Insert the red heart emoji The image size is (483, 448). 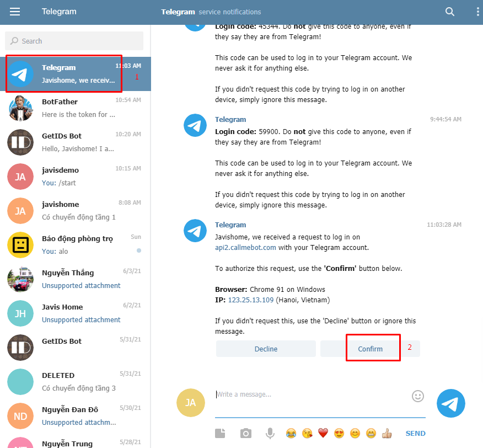pyautogui.click(x=323, y=433)
